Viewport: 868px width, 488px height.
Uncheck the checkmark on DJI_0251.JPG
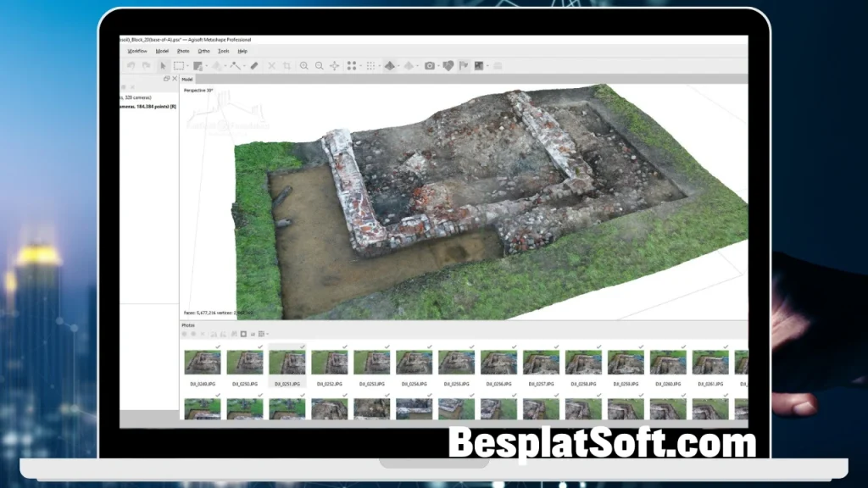[x=303, y=346]
